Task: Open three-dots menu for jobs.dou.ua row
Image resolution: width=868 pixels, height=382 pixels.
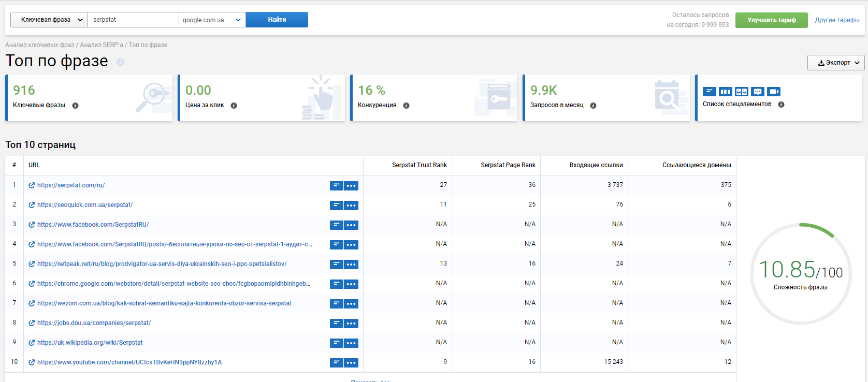Action: (x=351, y=324)
